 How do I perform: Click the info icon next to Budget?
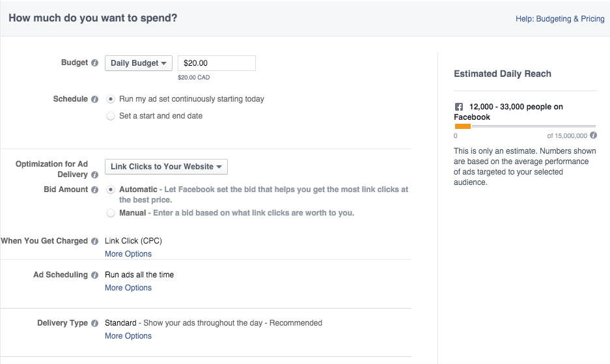click(95, 63)
